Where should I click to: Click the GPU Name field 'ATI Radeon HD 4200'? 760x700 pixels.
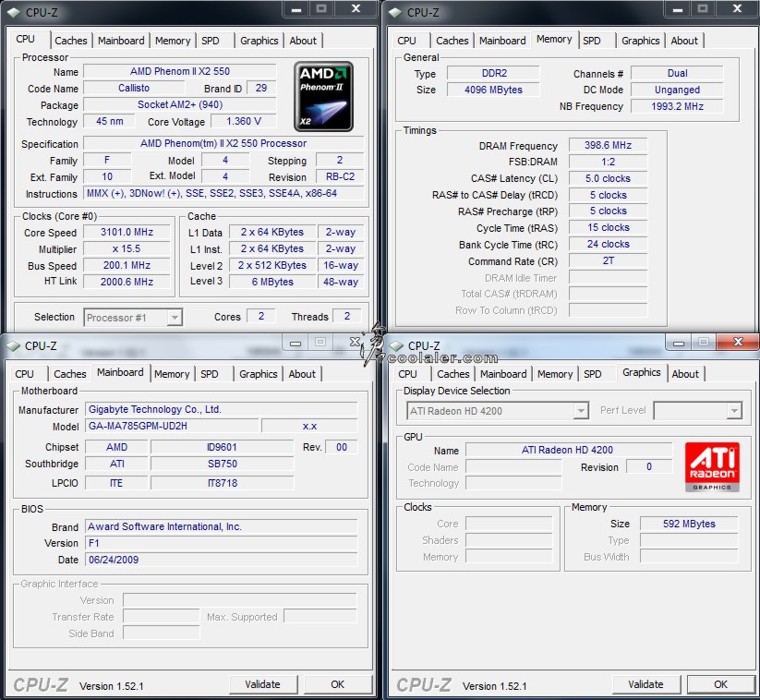point(569,450)
